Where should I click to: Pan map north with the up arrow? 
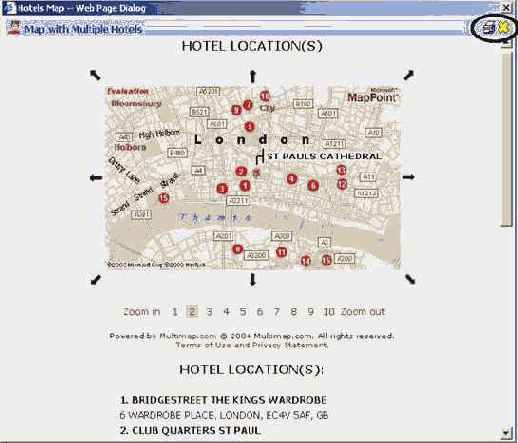253,76
